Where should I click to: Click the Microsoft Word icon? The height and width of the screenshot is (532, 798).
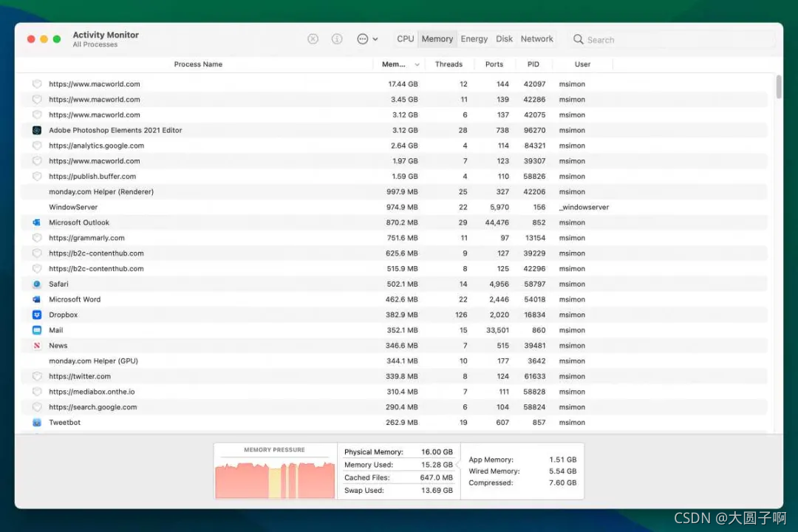37,299
